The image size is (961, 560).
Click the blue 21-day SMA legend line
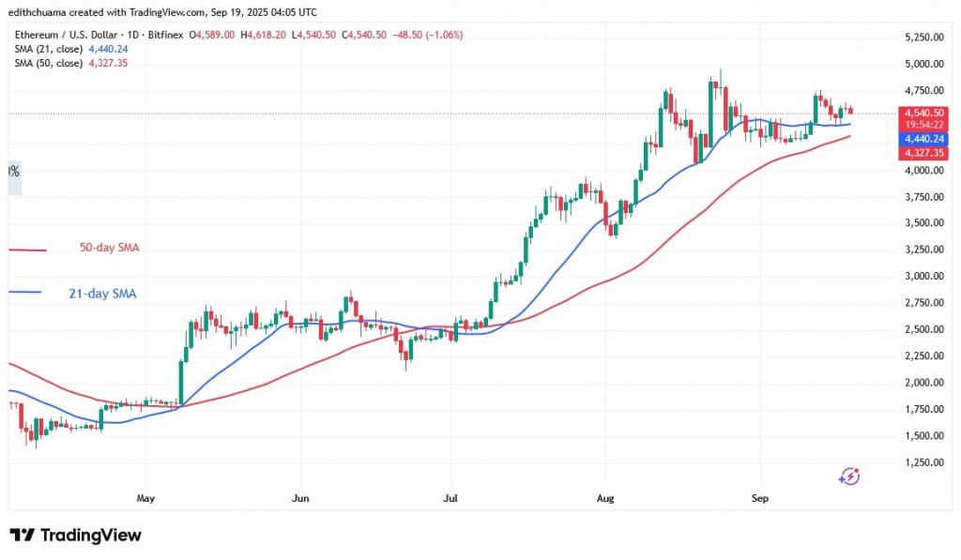coord(27,294)
